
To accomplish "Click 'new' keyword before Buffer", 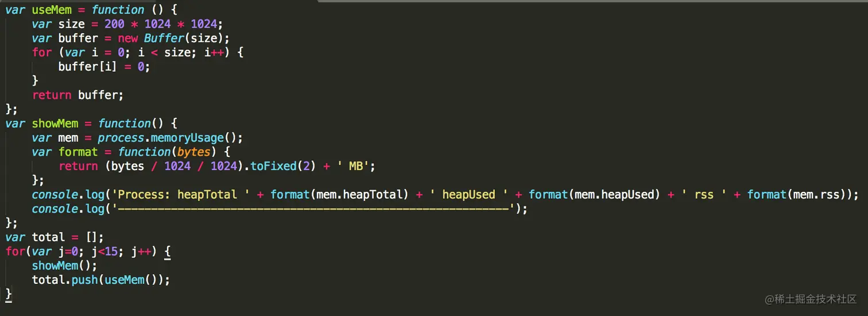I will pos(127,38).
